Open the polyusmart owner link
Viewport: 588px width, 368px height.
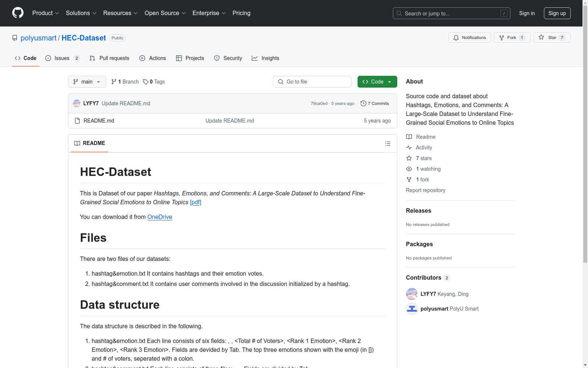(39, 38)
